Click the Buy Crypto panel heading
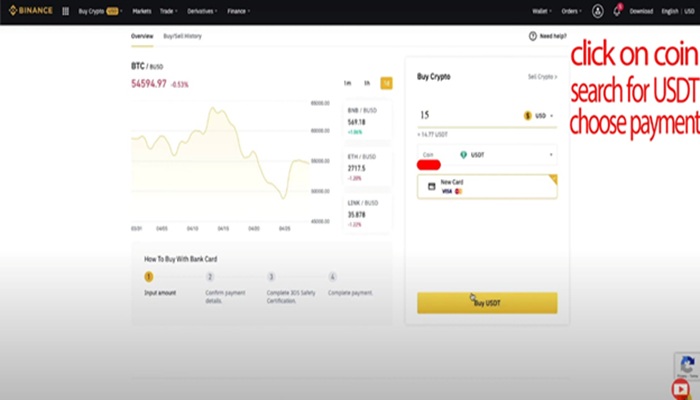The height and width of the screenshot is (400, 700). coord(433,77)
